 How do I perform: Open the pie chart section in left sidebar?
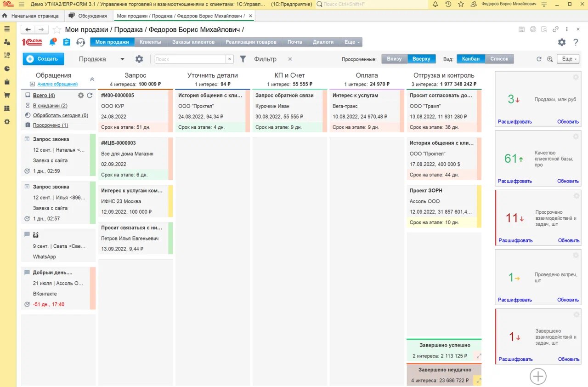[x=7, y=68]
